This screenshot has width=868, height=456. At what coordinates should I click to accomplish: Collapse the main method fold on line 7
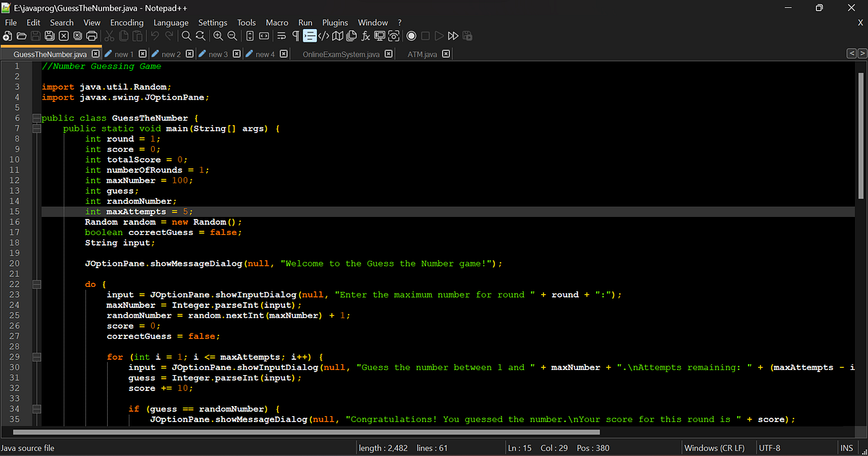[x=37, y=129]
